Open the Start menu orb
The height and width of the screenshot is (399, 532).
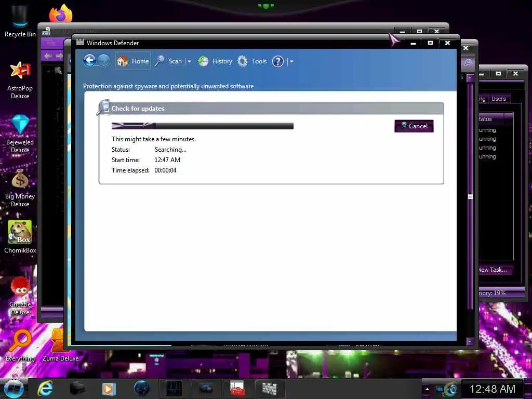click(x=14, y=389)
